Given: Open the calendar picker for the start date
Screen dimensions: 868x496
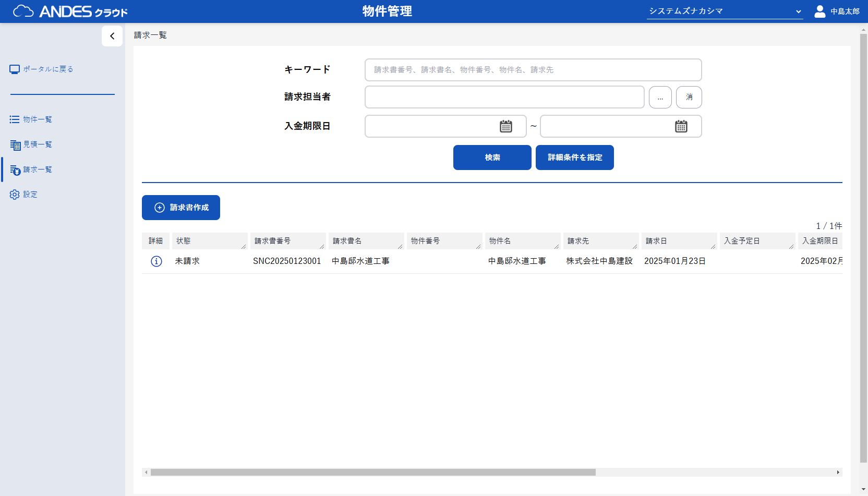Looking at the screenshot, I should [x=504, y=126].
